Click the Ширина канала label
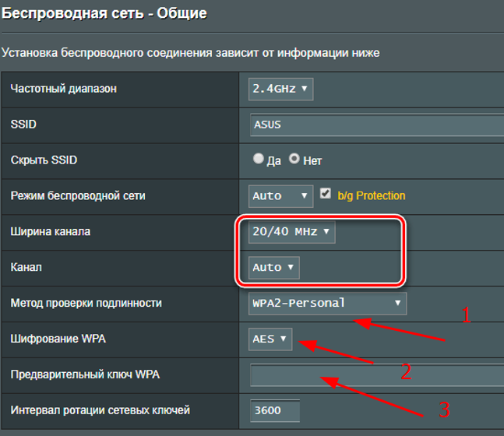504x436 pixels. click(51, 232)
